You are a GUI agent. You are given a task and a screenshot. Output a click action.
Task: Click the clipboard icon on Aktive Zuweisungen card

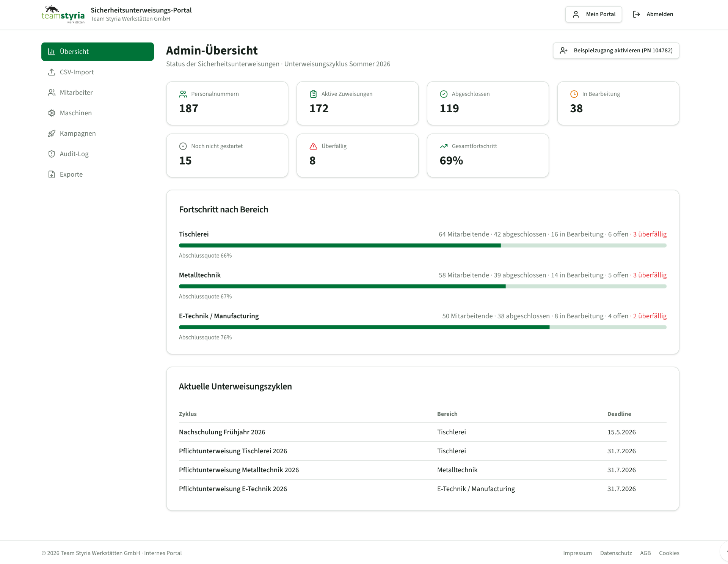[313, 94]
